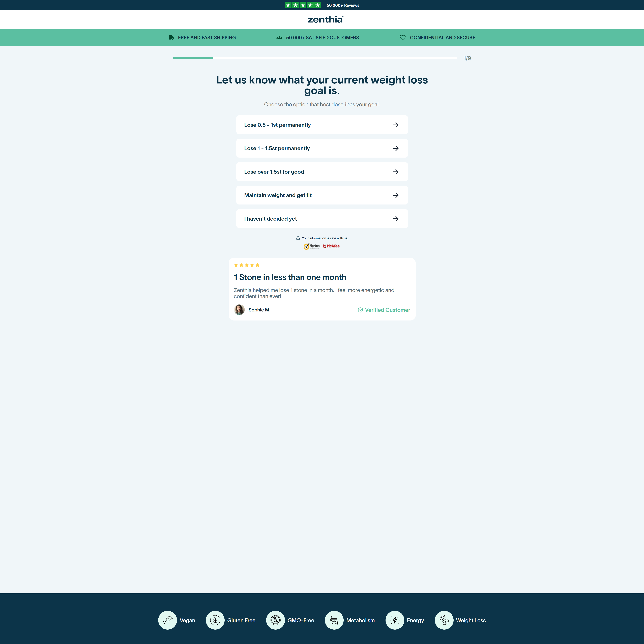Select "Lose 0.5 - 1st permanently" option
Screen dimensions: 644x644
point(322,125)
